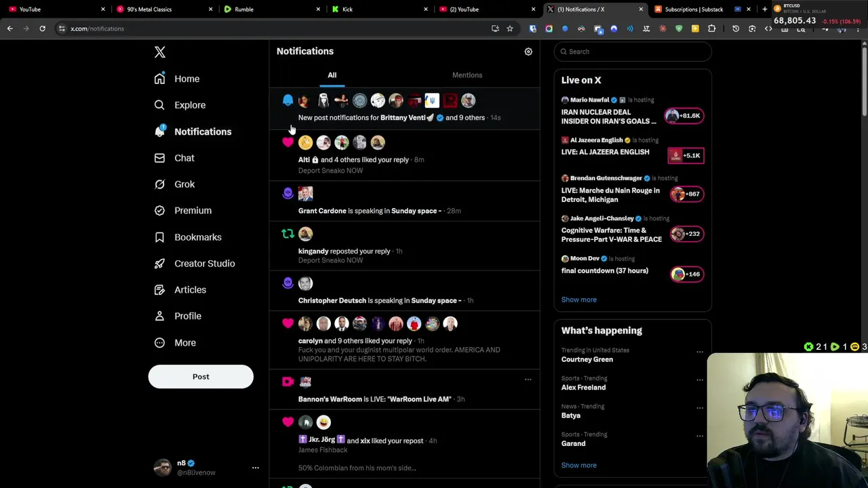The width and height of the screenshot is (868, 488).
Task: Open notifications settings gear
Action: (x=528, y=52)
